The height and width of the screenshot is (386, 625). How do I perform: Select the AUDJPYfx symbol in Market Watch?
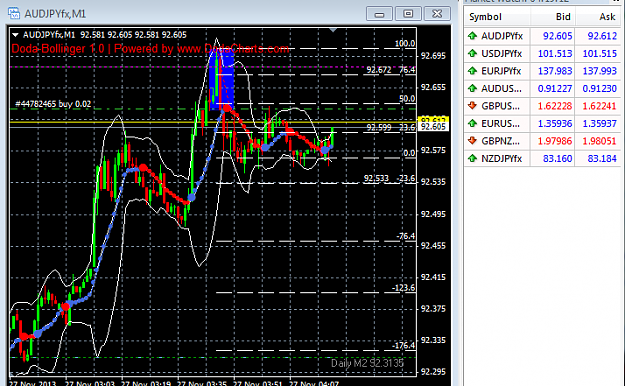point(502,36)
